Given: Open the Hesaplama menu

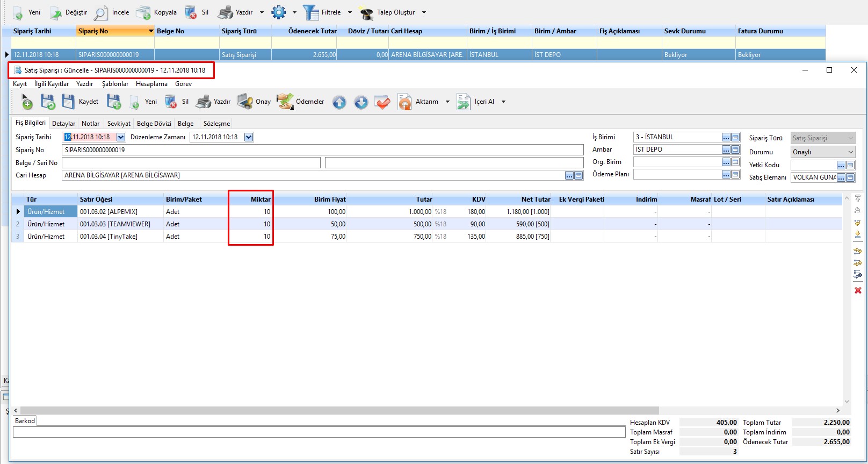Looking at the screenshot, I should [151, 84].
